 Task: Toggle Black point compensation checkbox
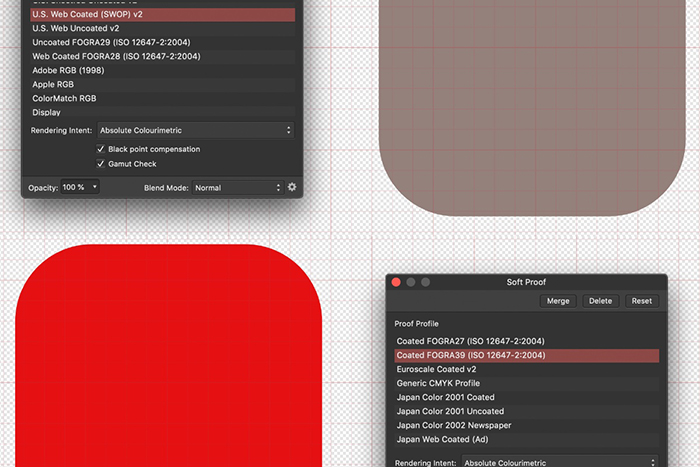click(x=101, y=149)
